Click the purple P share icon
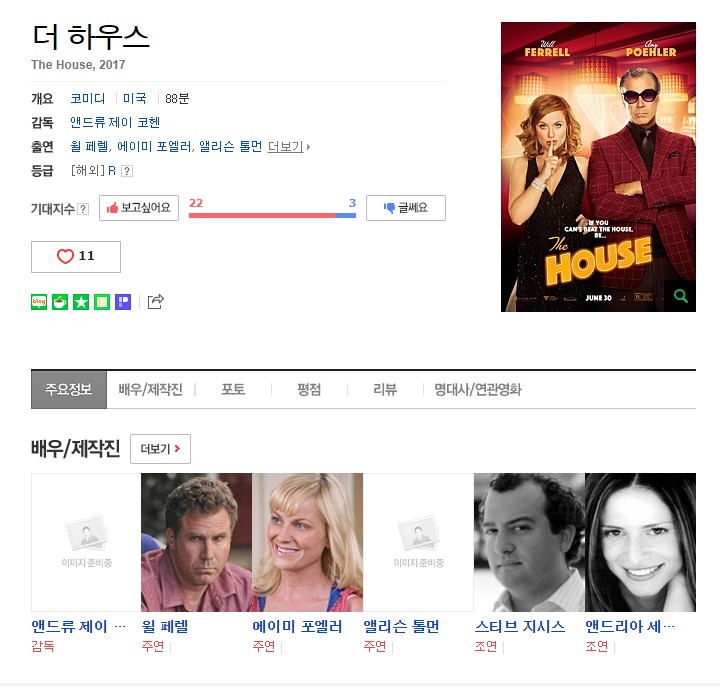720x687 pixels. tap(123, 302)
